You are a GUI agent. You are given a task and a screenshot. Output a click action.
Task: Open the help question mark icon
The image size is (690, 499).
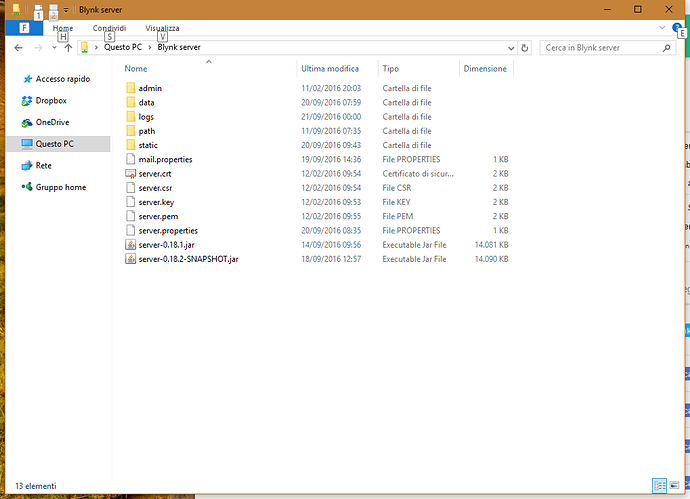point(676,28)
